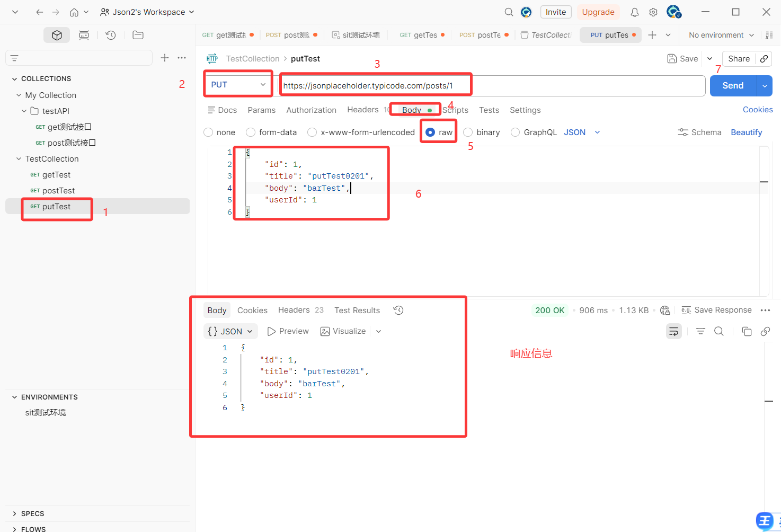Go forward with the right arrow
781x532 pixels.
(x=56, y=12)
